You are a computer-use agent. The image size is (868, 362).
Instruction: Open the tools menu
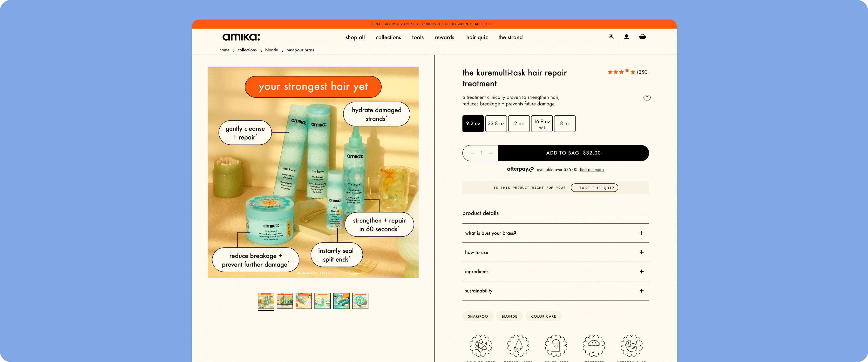418,37
